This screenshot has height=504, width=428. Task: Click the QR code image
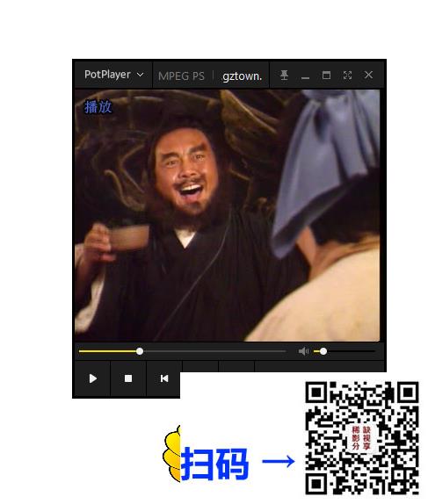[x=362, y=438]
